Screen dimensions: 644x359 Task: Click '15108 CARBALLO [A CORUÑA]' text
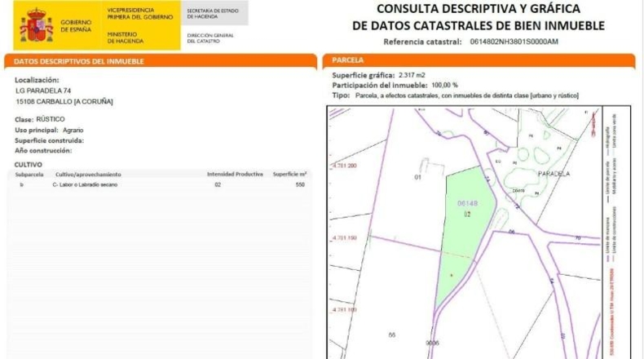(x=64, y=101)
